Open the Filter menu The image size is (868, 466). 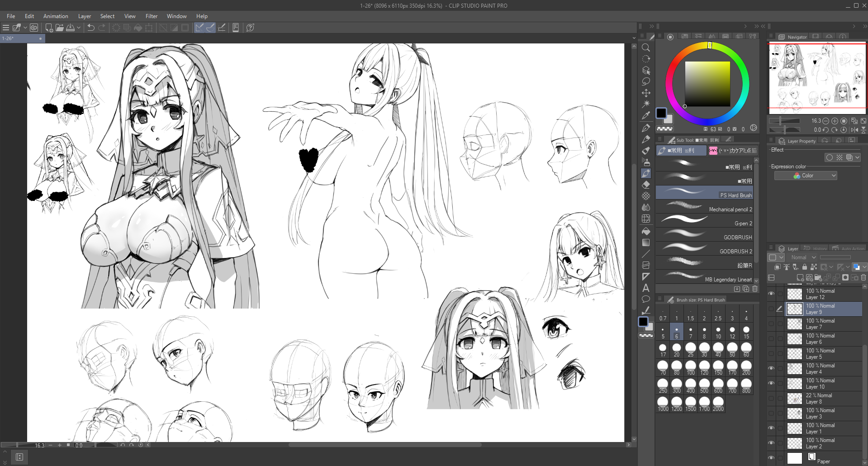[x=152, y=16]
